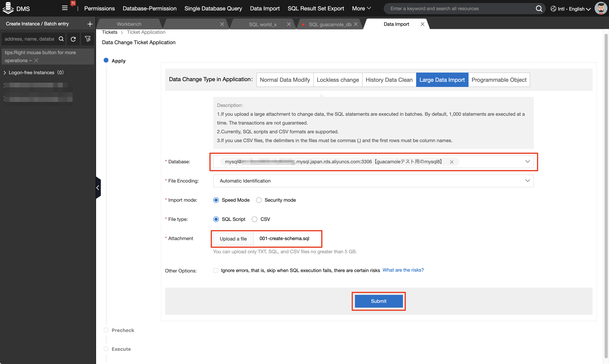Go to the Tickets breadcrumb
This screenshot has height=364, width=609.
pos(109,32)
